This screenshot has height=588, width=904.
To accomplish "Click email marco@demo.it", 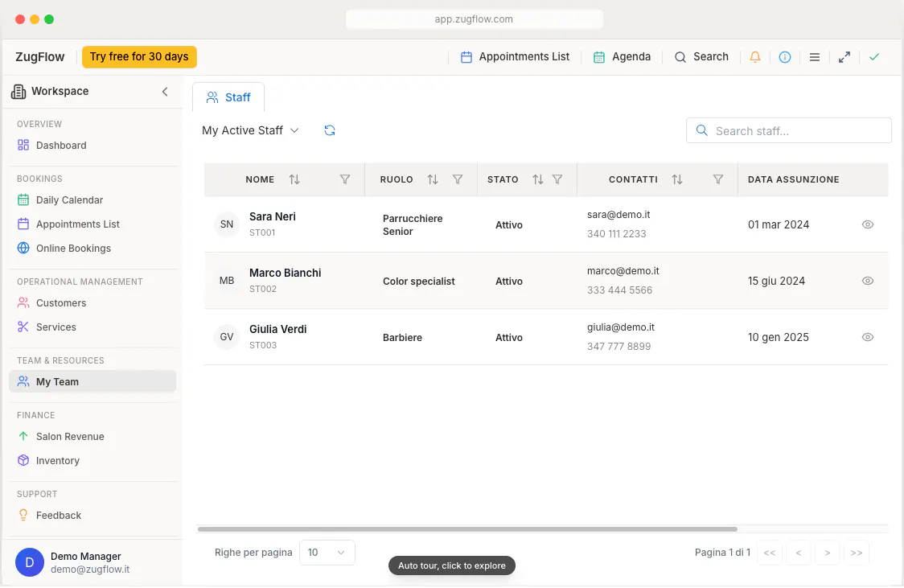I will (x=623, y=271).
